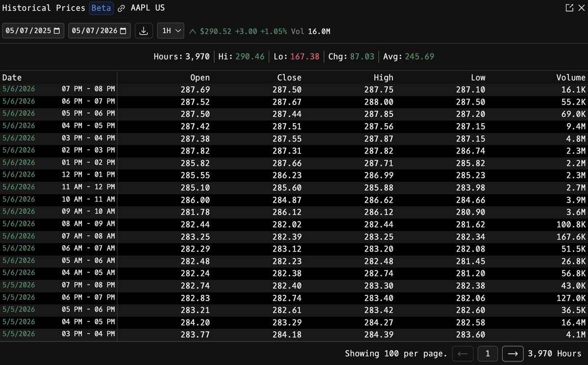The width and height of the screenshot is (588, 365).
Task: Click the High value 283.42
Action: [x=379, y=310]
